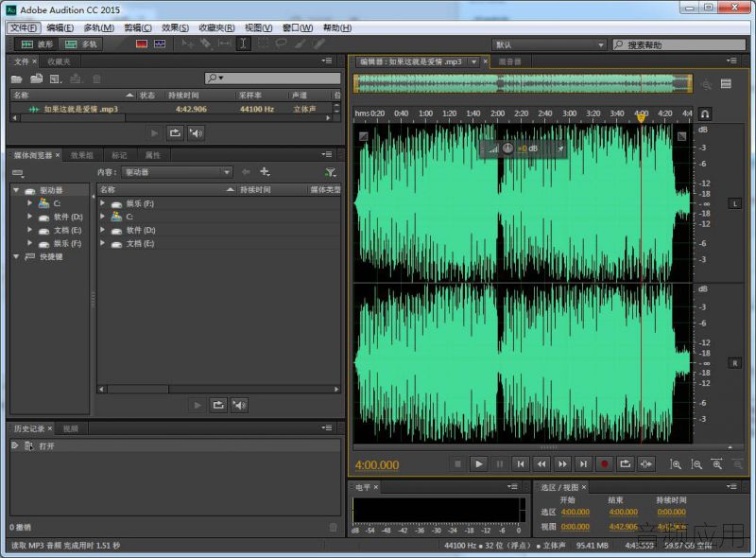Switch to Waveform editor view
This screenshot has width=756, height=558.
[x=37, y=44]
